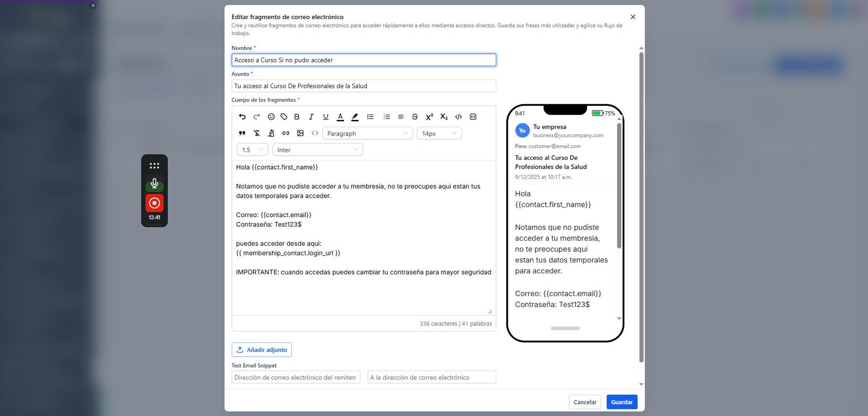
Task: Open the text color picker
Action: point(340,117)
